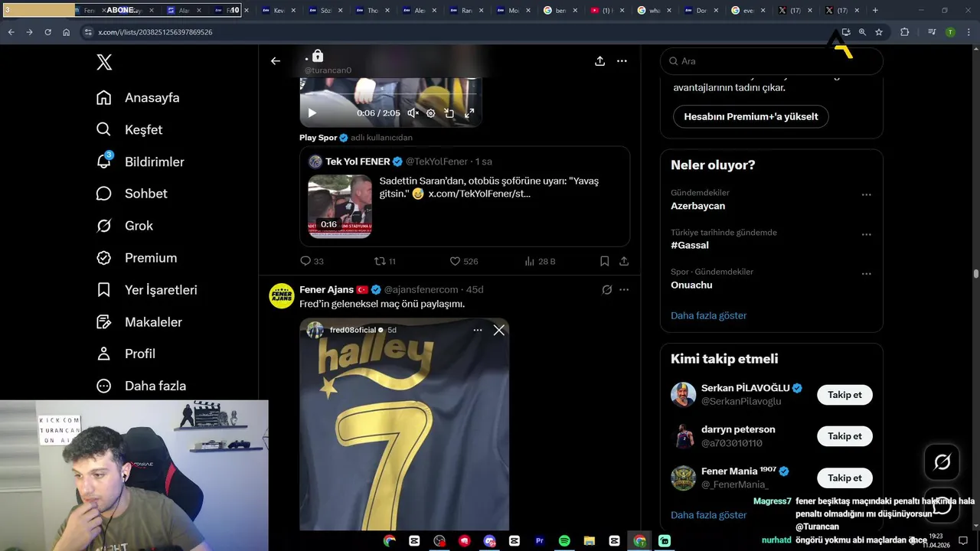Open video settings gear
This screenshot has height=551, width=980.
(x=430, y=113)
